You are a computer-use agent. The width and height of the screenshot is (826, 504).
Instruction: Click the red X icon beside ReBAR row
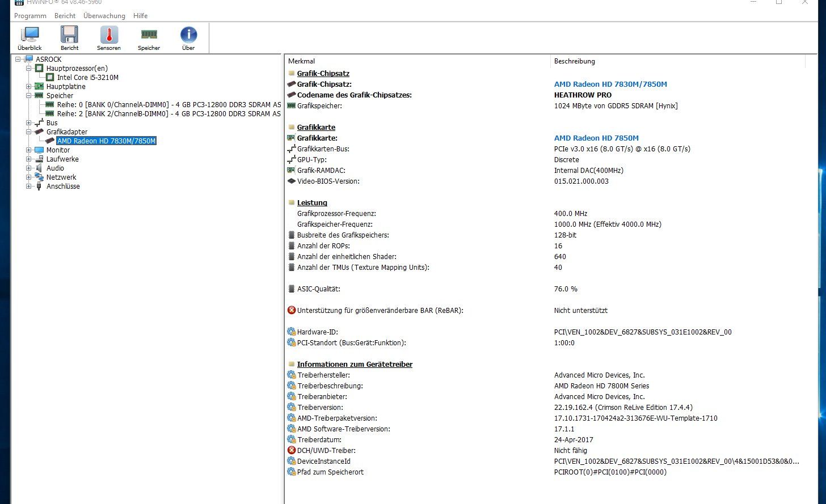click(x=292, y=310)
